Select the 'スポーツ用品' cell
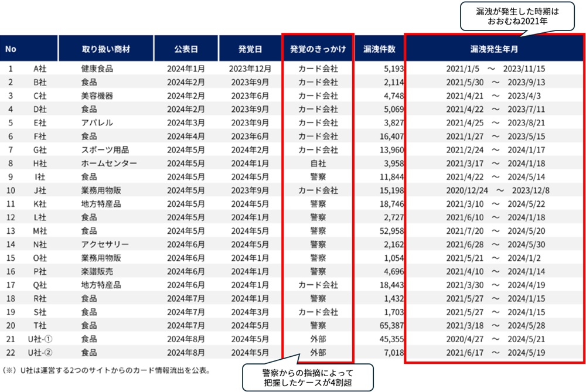The width and height of the screenshot is (586, 392). click(x=105, y=150)
